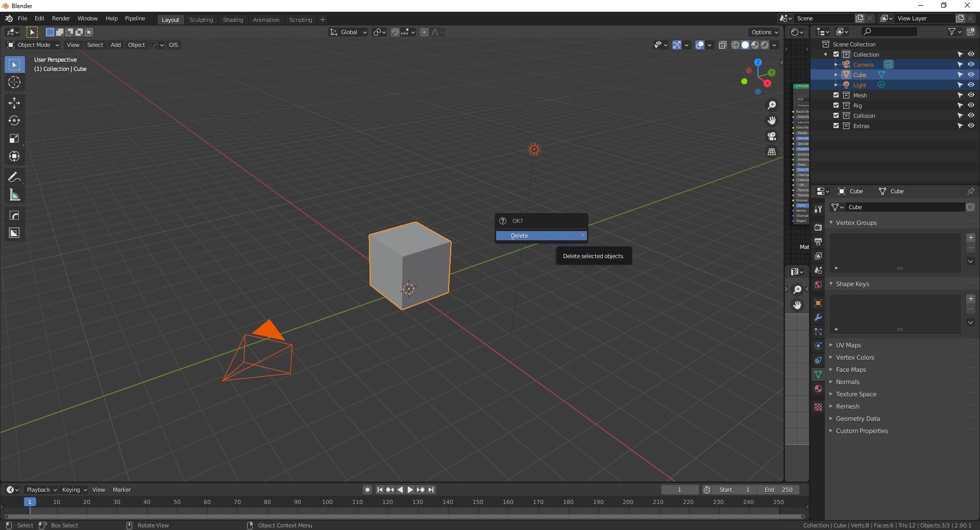Click frame 100 on the timeline
980x530 pixels.
(x=327, y=502)
